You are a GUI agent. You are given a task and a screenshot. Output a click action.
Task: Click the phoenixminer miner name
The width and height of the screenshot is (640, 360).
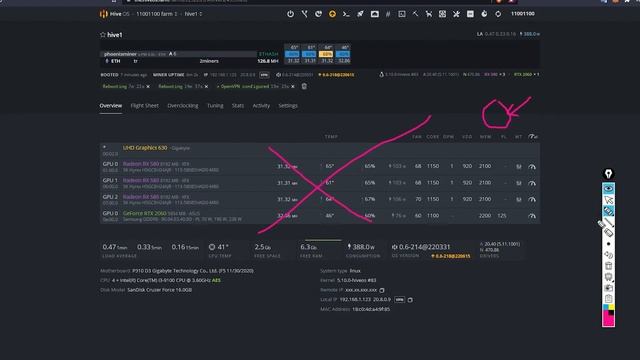120,54
